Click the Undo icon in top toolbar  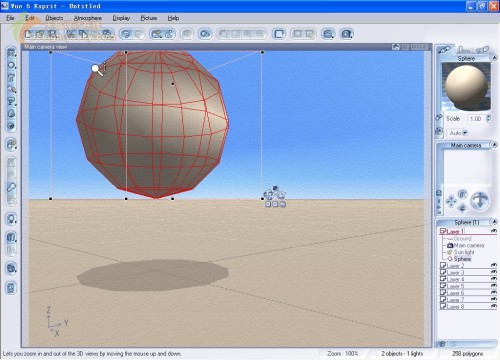click(x=126, y=34)
